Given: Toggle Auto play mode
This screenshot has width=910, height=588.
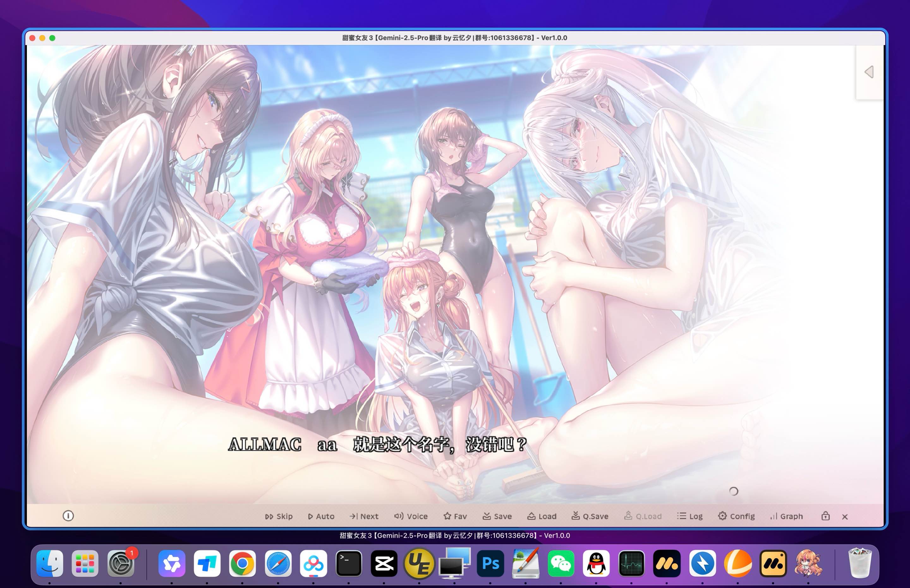Looking at the screenshot, I should 321,516.
